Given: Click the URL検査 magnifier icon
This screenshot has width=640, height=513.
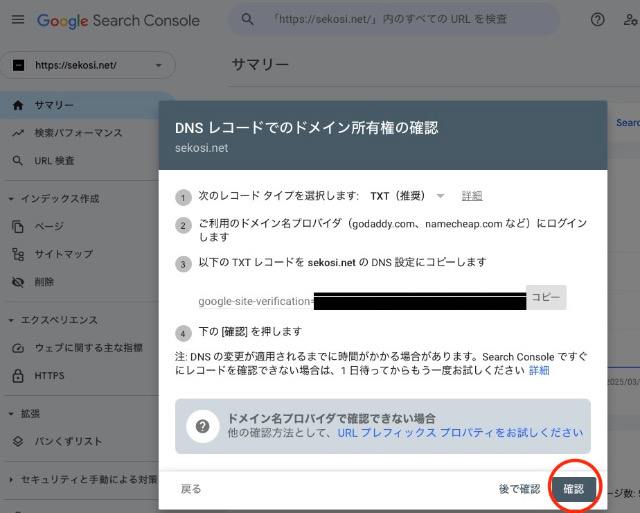Looking at the screenshot, I should (17, 161).
